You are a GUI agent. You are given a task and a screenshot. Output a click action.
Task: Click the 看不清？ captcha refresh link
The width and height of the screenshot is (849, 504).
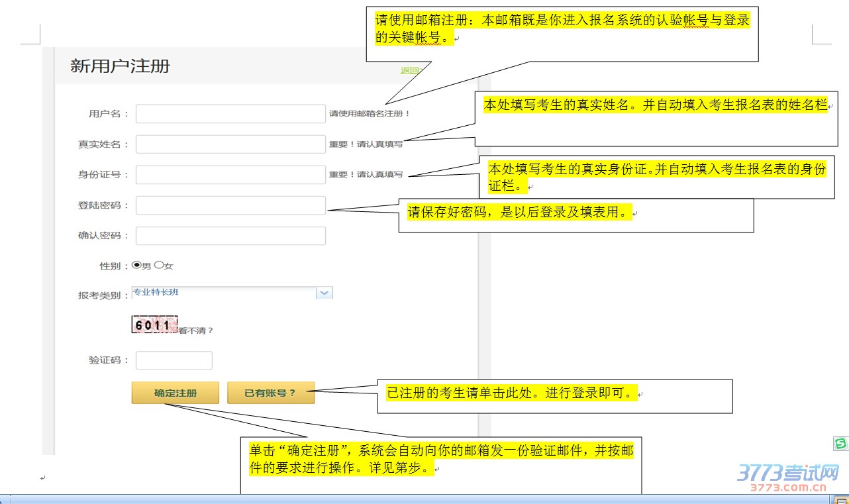click(196, 330)
